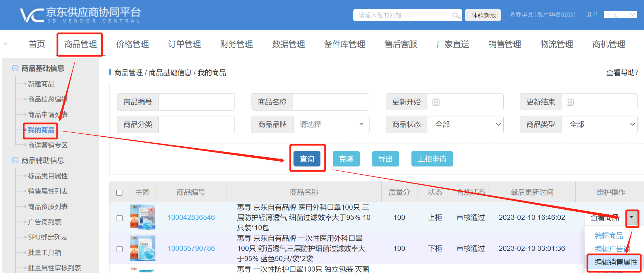
Task: Check the row checkbox for product 100035790786
Action: point(119,249)
